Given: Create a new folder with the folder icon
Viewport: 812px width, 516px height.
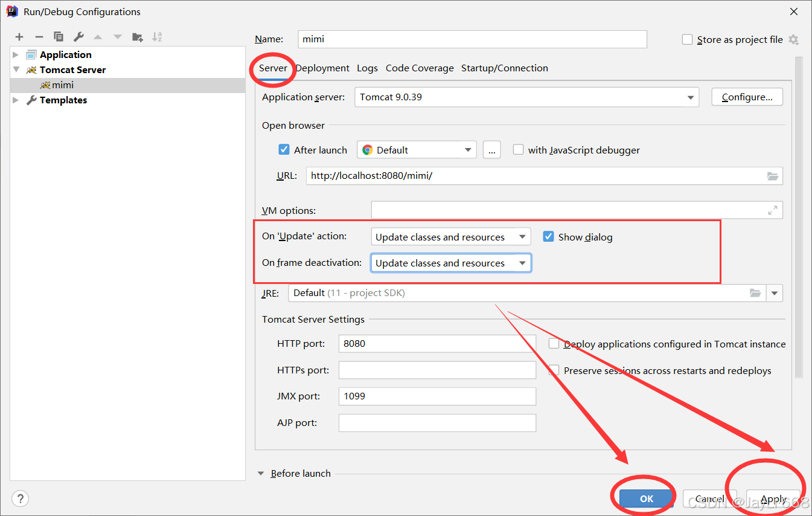Looking at the screenshot, I should tap(138, 37).
